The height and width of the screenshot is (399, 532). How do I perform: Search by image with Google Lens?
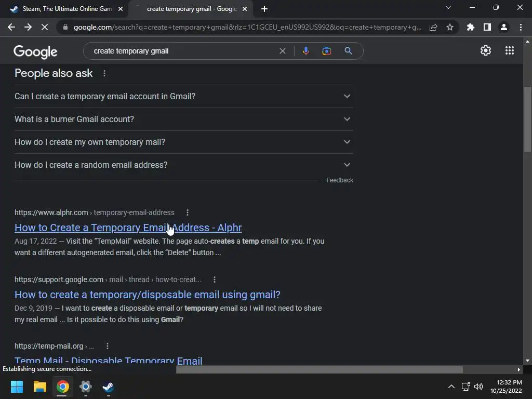point(326,51)
